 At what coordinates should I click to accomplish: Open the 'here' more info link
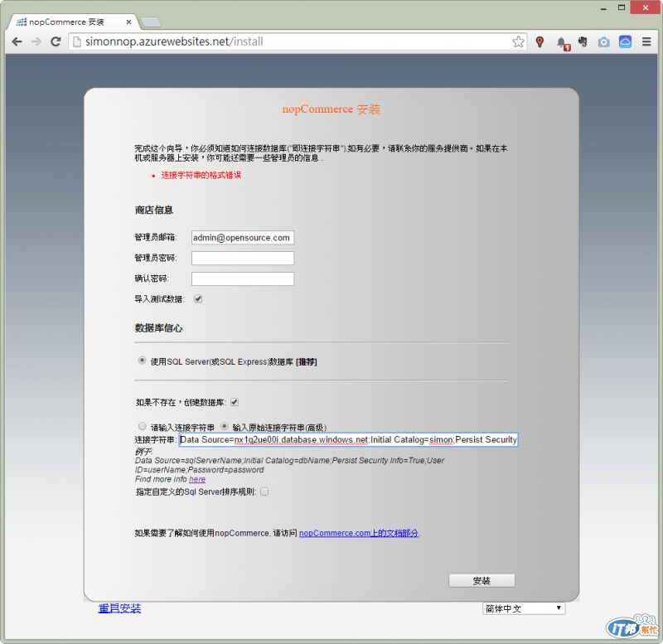(x=197, y=479)
